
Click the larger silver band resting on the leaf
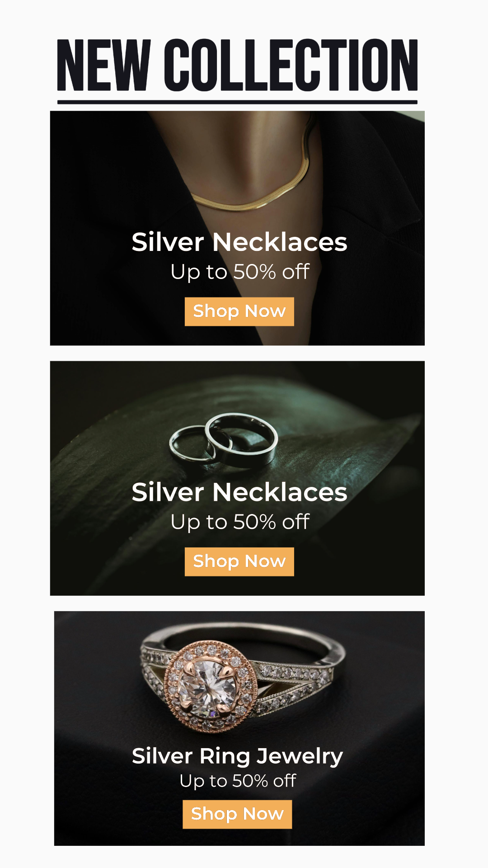pyautogui.click(x=242, y=439)
